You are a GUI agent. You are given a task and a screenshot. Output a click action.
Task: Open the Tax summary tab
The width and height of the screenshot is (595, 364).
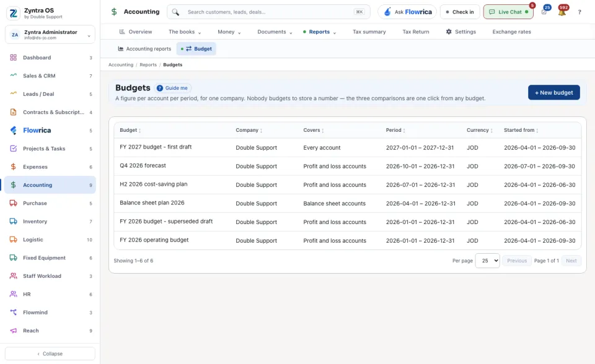tap(369, 32)
